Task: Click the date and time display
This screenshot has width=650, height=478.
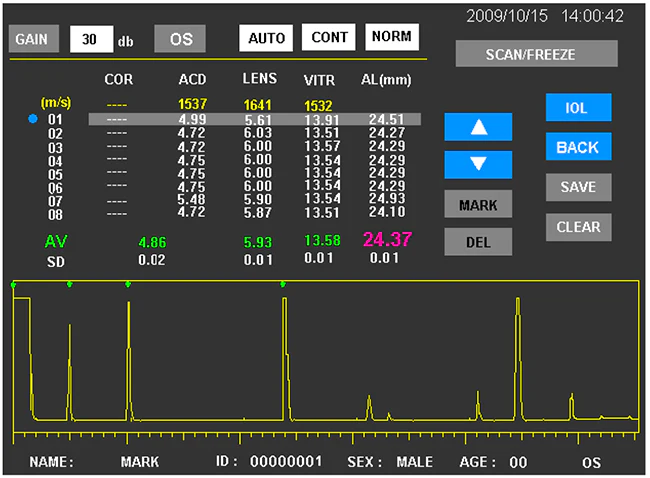Action: click(x=545, y=16)
